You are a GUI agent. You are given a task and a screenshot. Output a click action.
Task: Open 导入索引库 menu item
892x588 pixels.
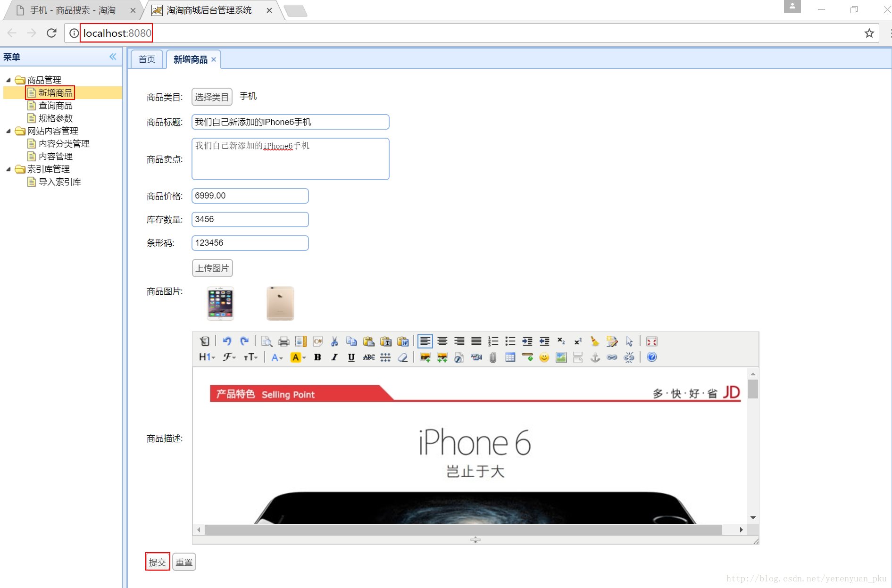(60, 182)
